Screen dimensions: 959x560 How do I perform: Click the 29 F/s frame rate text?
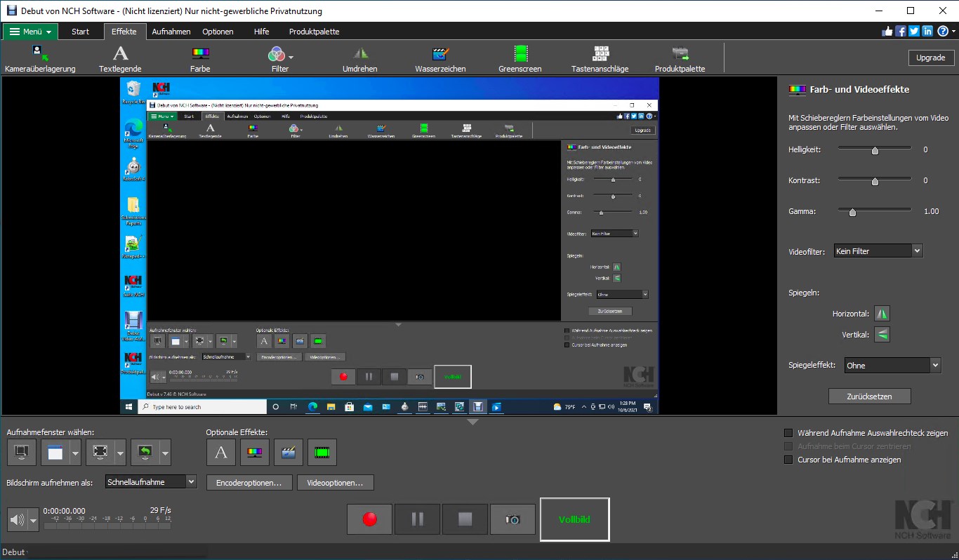click(x=160, y=510)
